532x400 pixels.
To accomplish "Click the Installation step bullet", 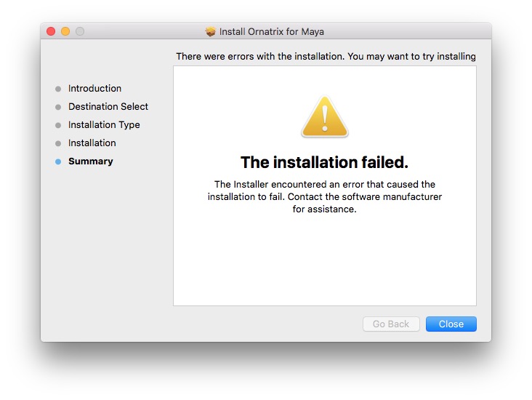I will pyautogui.click(x=58, y=143).
